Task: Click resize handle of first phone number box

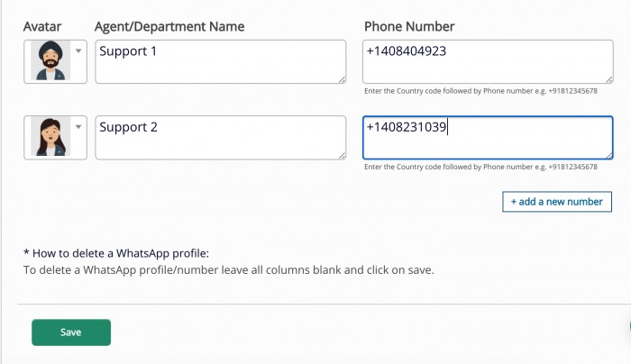Action: (x=609, y=79)
